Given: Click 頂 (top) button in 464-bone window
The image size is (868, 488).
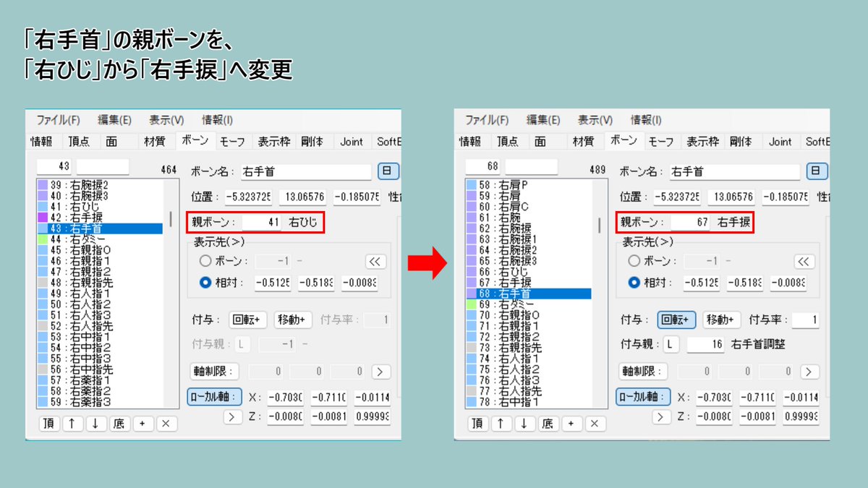Looking at the screenshot, I should click(48, 424).
